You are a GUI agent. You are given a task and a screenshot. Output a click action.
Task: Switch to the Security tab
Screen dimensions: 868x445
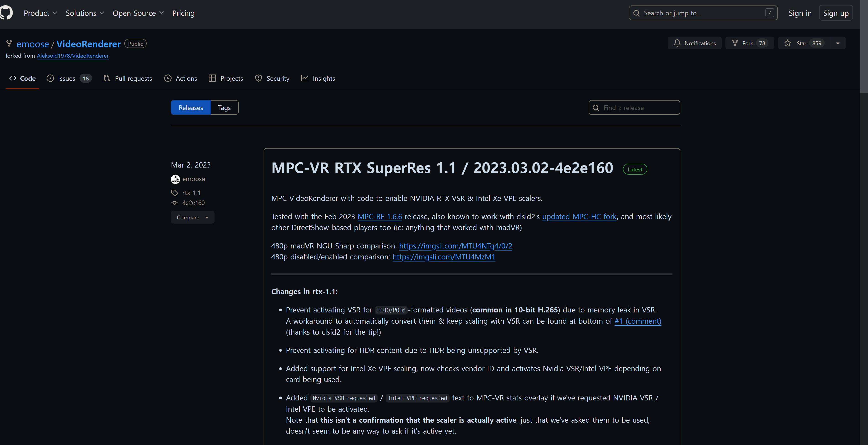click(x=272, y=78)
